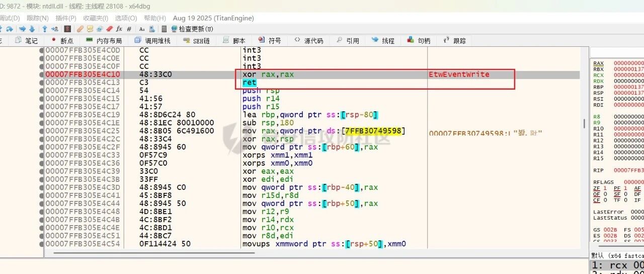Click the ZF flag in registers panel
Image resolution: width=644 pixels, height=274 pixels.
596,188
